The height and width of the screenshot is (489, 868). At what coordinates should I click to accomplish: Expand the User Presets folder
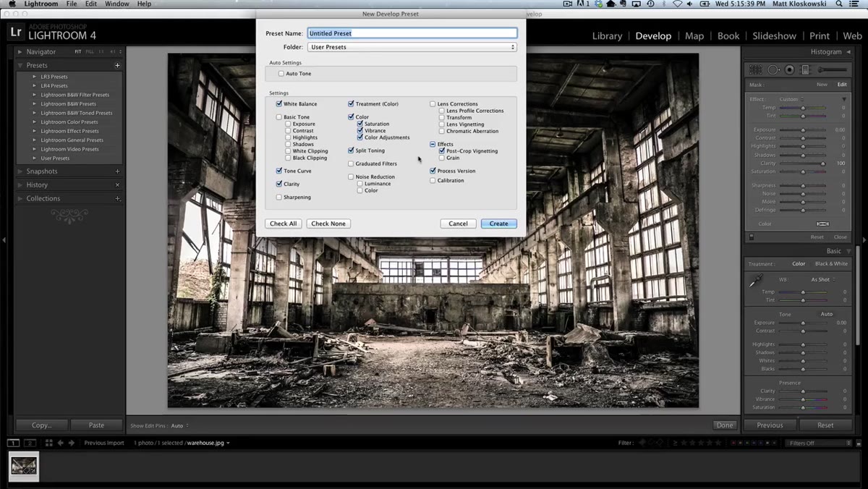click(x=34, y=158)
